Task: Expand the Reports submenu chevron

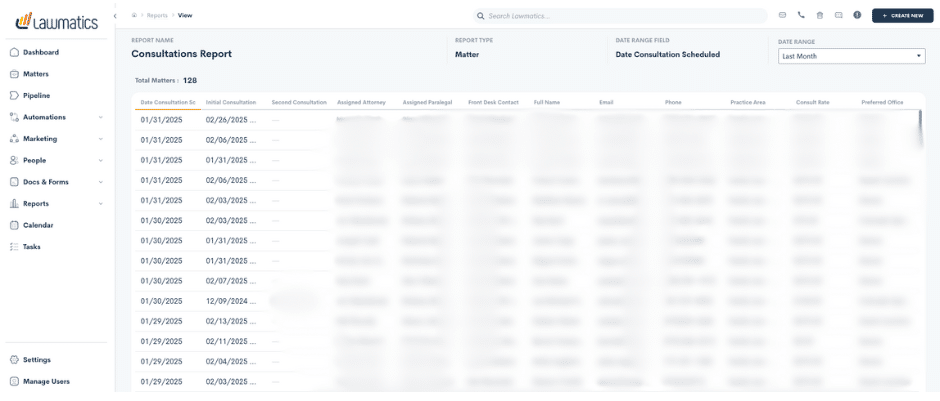Action: (x=101, y=204)
